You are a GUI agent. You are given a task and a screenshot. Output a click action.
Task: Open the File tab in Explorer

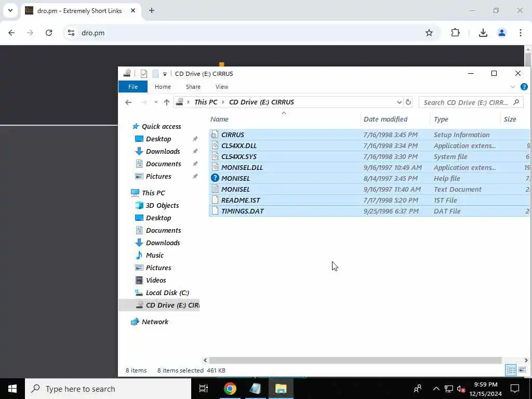click(133, 87)
